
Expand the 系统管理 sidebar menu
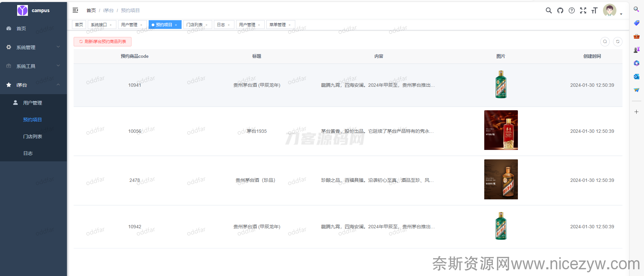tap(33, 47)
